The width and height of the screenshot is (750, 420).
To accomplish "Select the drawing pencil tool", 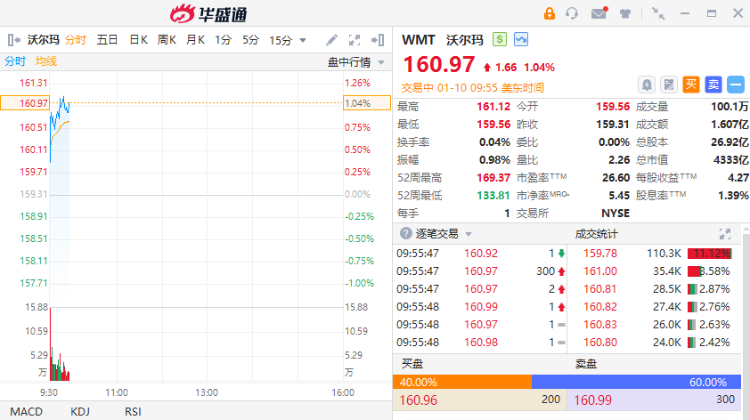I will point(332,40).
